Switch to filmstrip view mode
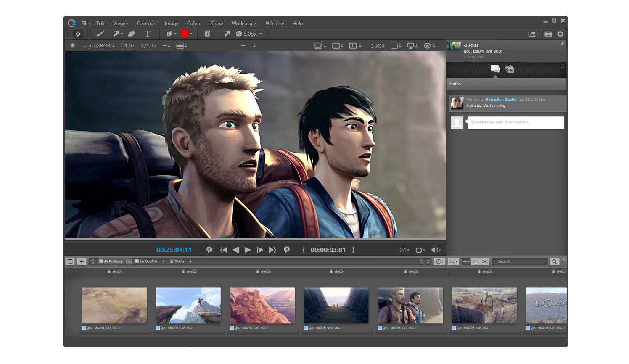 (x=466, y=261)
